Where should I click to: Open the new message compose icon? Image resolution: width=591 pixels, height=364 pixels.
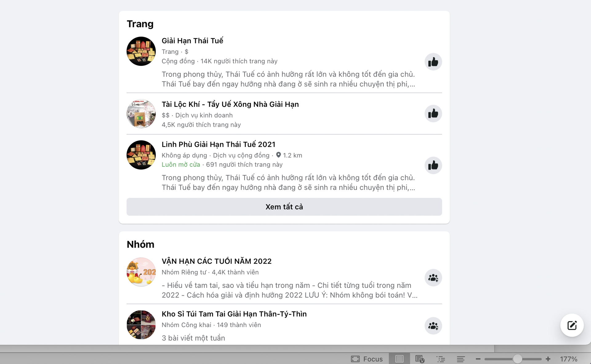tap(572, 325)
